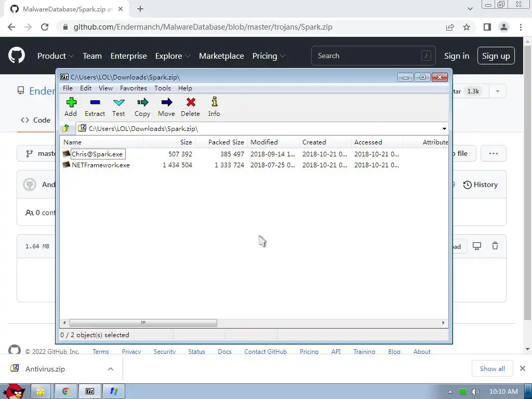Click the volume speaker tray icon

tap(475, 392)
